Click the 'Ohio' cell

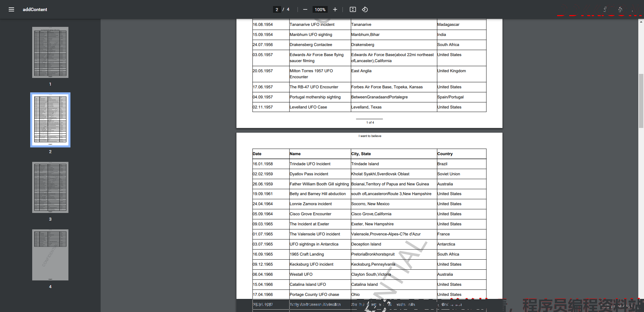pos(394,295)
